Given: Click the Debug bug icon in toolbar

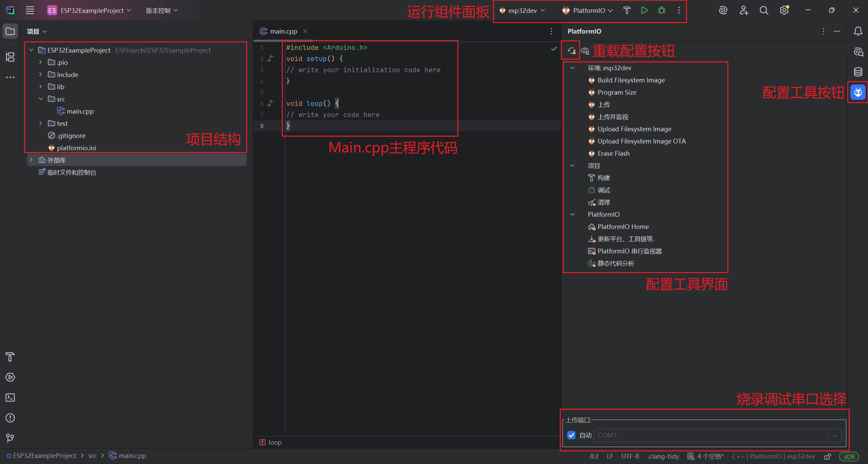Looking at the screenshot, I should (662, 11).
